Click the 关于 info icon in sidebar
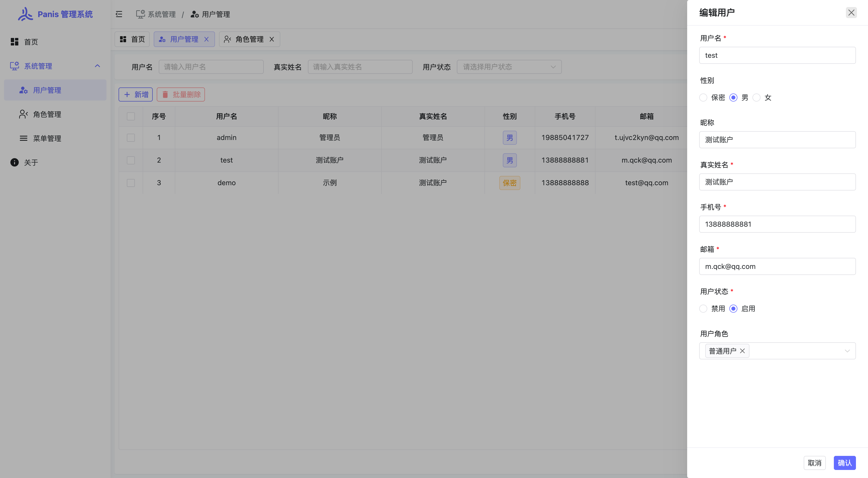 click(15, 163)
